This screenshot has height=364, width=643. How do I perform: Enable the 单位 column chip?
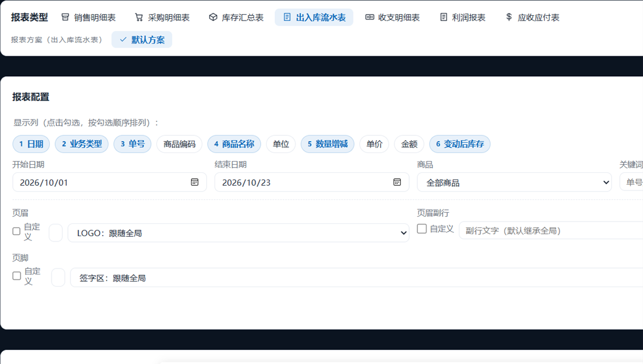click(x=281, y=144)
